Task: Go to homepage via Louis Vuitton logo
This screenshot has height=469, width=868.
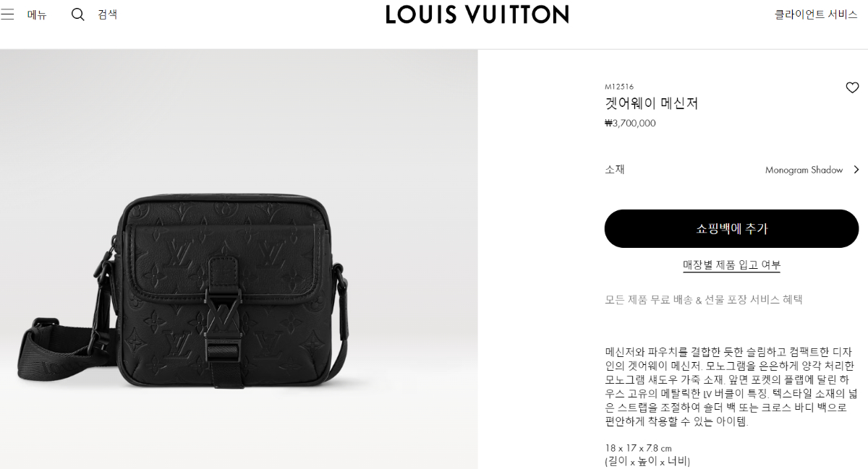Action: point(477,14)
